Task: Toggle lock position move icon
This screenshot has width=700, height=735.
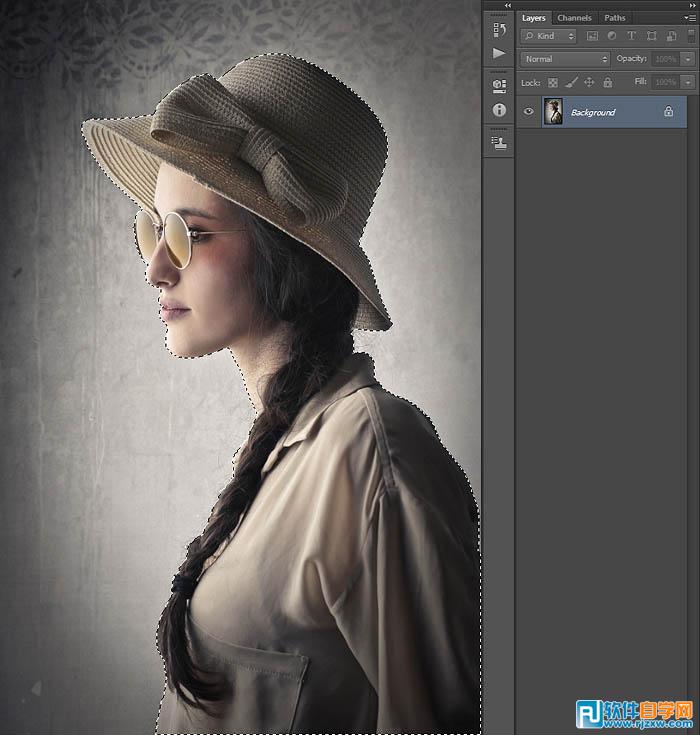Action: 589,82
